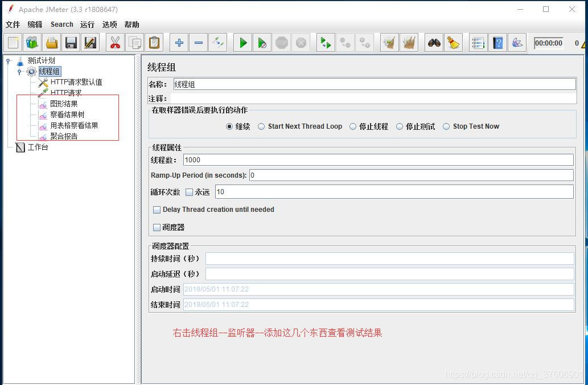Open the 运行 menu
The width and height of the screenshot is (588, 385).
tap(88, 24)
